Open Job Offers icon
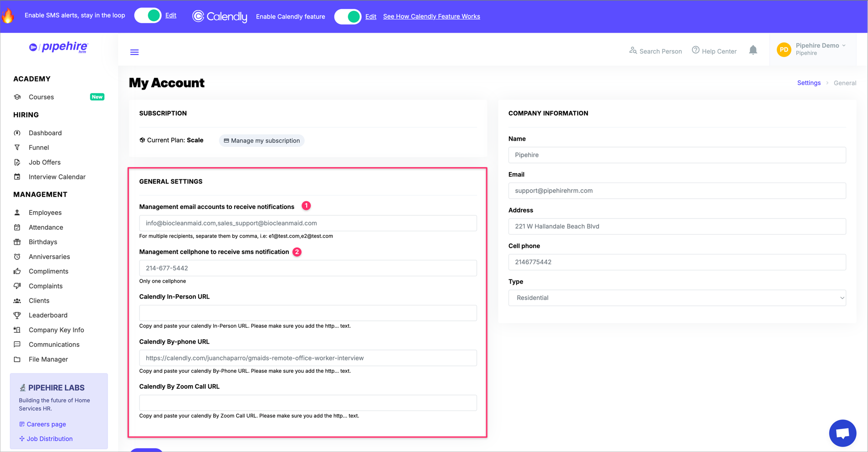The height and width of the screenshot is (452, 868). 17,162
